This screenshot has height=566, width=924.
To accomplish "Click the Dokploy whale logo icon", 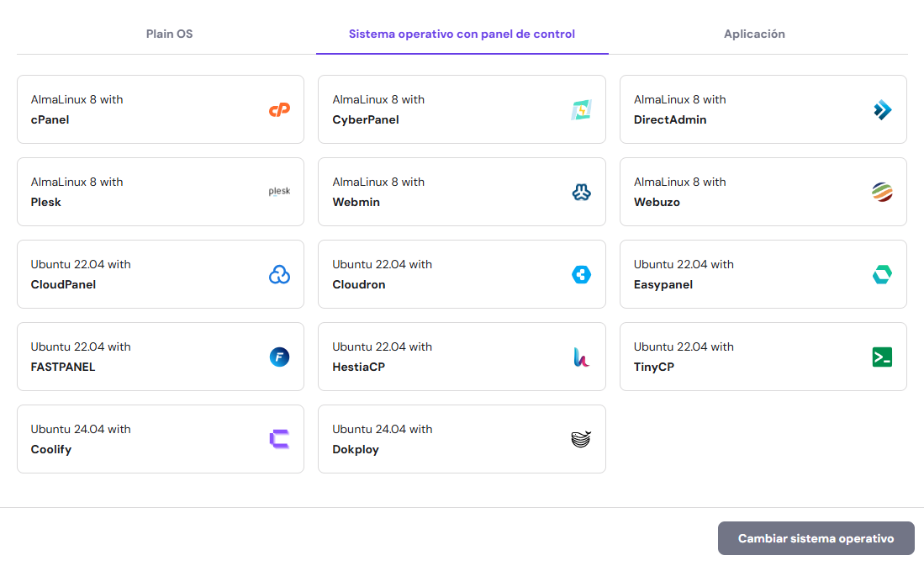I will click(581, 439).
